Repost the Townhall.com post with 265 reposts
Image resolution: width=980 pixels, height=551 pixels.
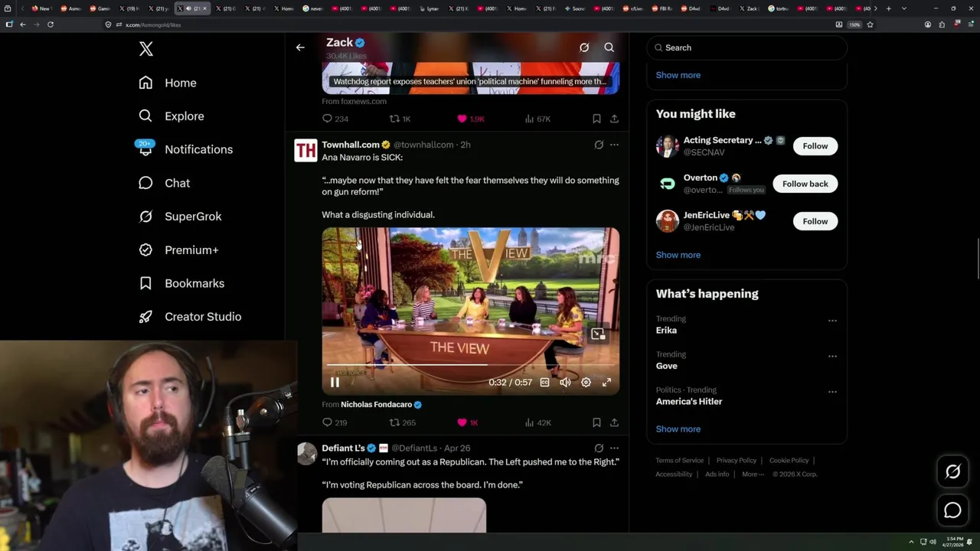[403, 422]
